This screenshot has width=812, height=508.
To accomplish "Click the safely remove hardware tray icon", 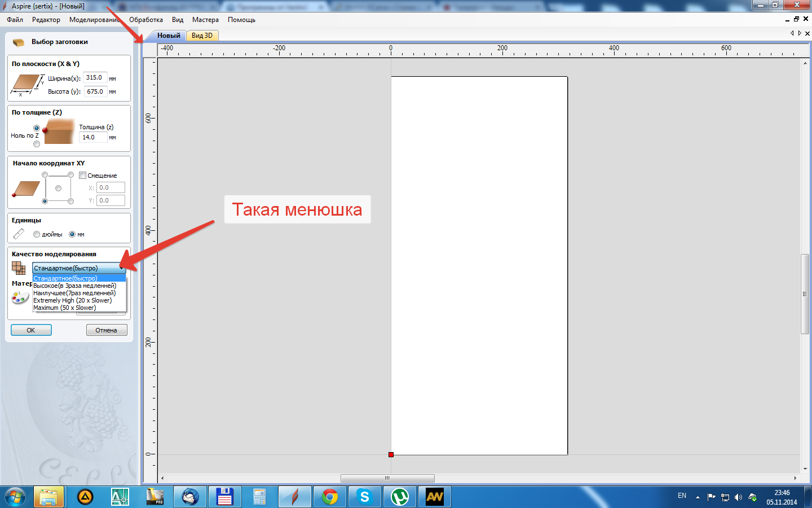I will pyautogui.click(x=752, y=497).
